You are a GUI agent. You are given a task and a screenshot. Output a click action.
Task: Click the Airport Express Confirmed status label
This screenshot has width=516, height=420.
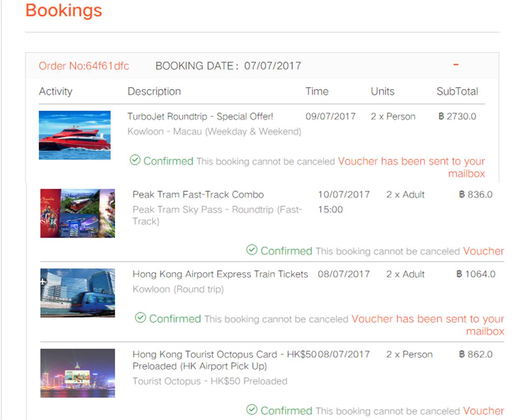click(x=175, y=319)
